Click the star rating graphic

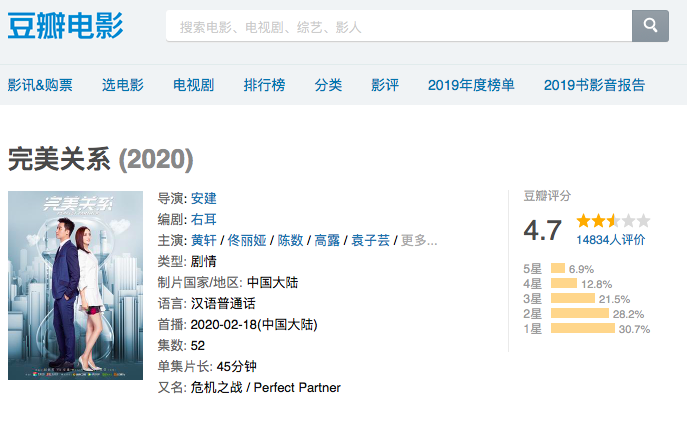point(613,220)
